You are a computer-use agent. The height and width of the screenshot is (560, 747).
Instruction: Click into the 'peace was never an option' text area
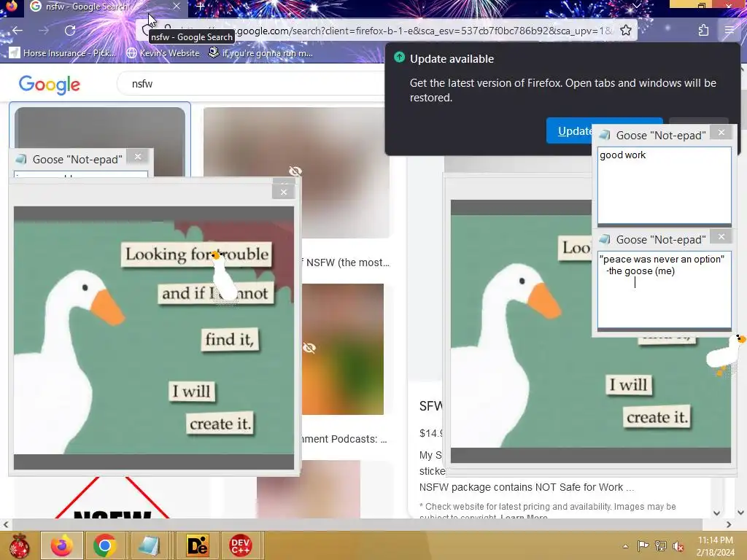[664, 289]
